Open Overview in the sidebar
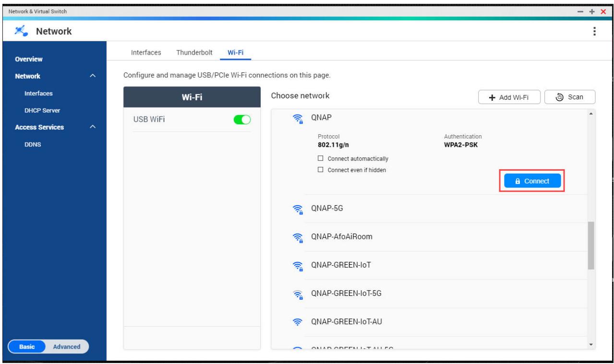The image size is (614, 364). coord(28,59)
